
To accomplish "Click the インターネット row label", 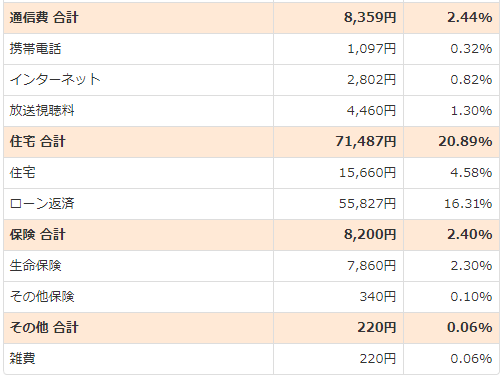I will pyautogui.click(x=55, y=80).
